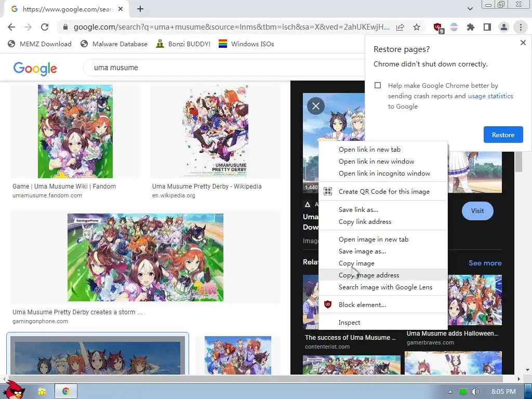
Task: Open the volume speaker tray icon
Action: (x=475, y=392)
